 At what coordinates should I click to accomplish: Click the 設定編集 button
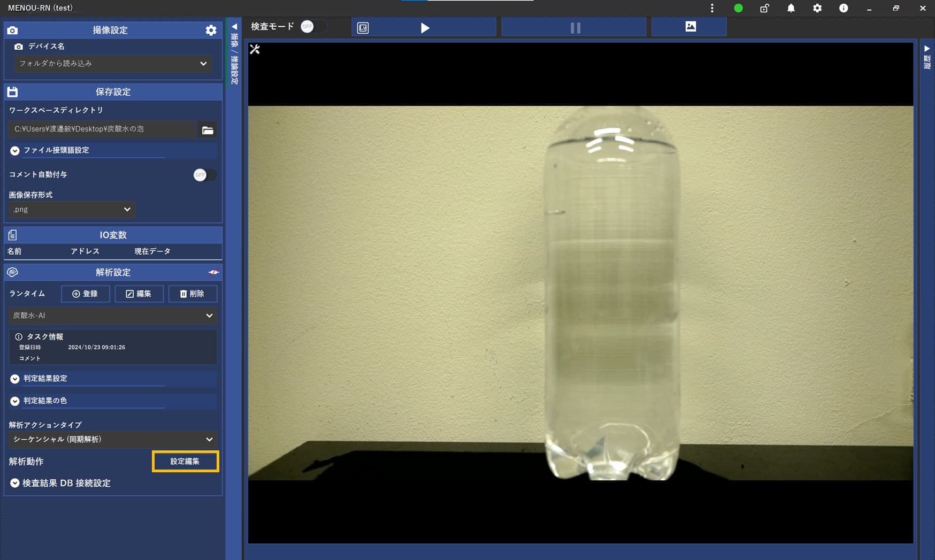(x=185, y=462)
